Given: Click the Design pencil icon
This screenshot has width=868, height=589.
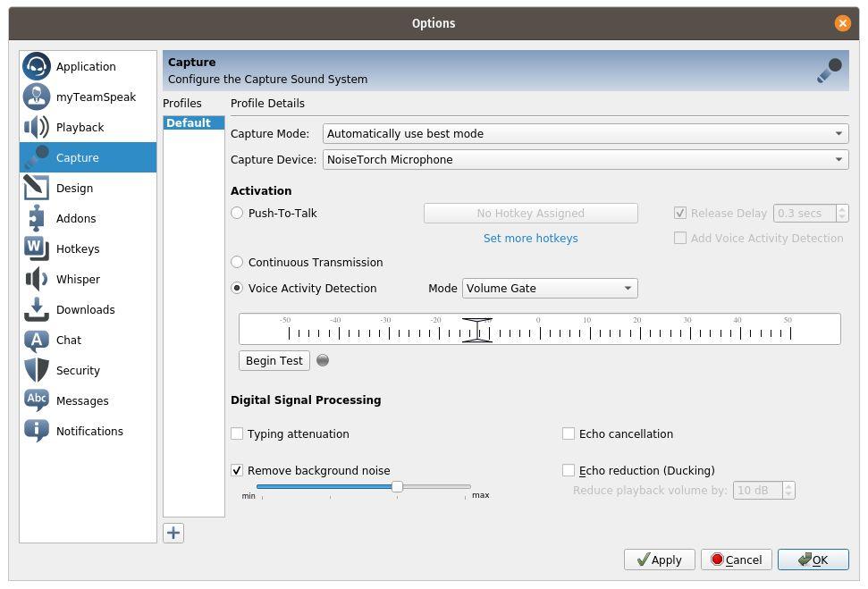Looking at the screenshot, I should [x=37, y=189].
